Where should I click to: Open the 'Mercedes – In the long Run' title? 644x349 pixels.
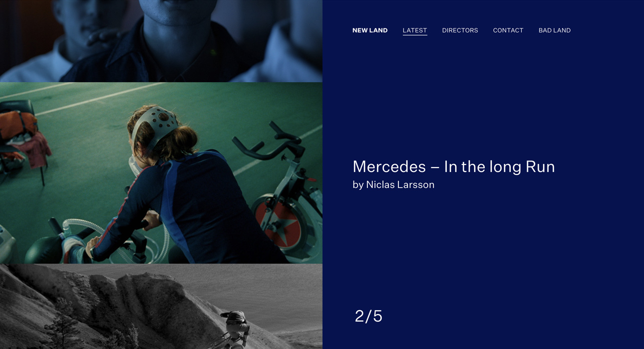(454, 167)
